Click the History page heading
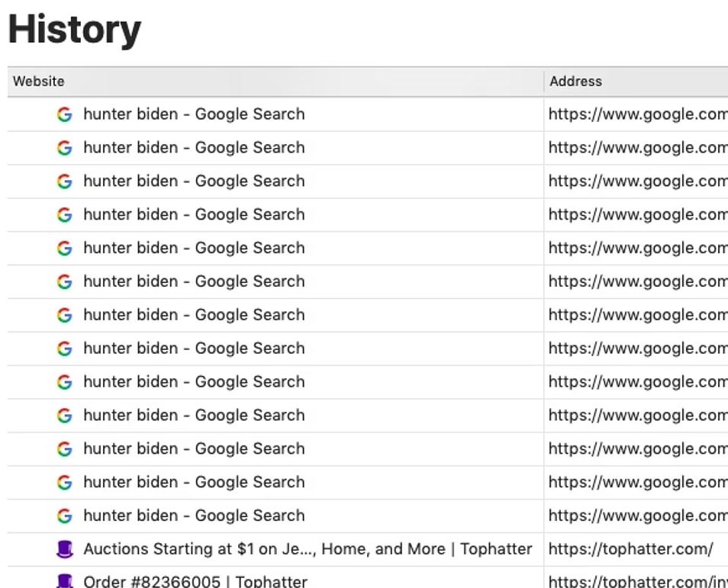The width and height of the screenshot is (728, 588). [74, 31]
